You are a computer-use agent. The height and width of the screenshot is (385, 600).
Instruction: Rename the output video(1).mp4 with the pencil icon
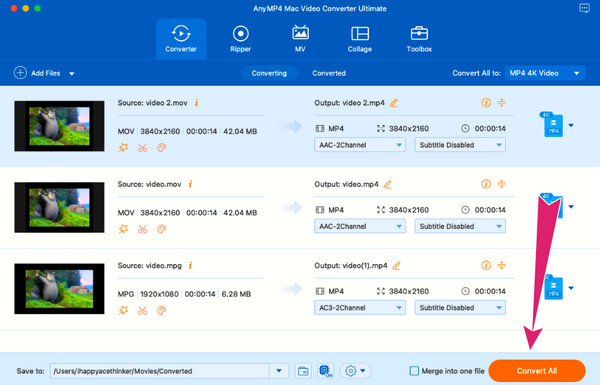tap(396, 265)
